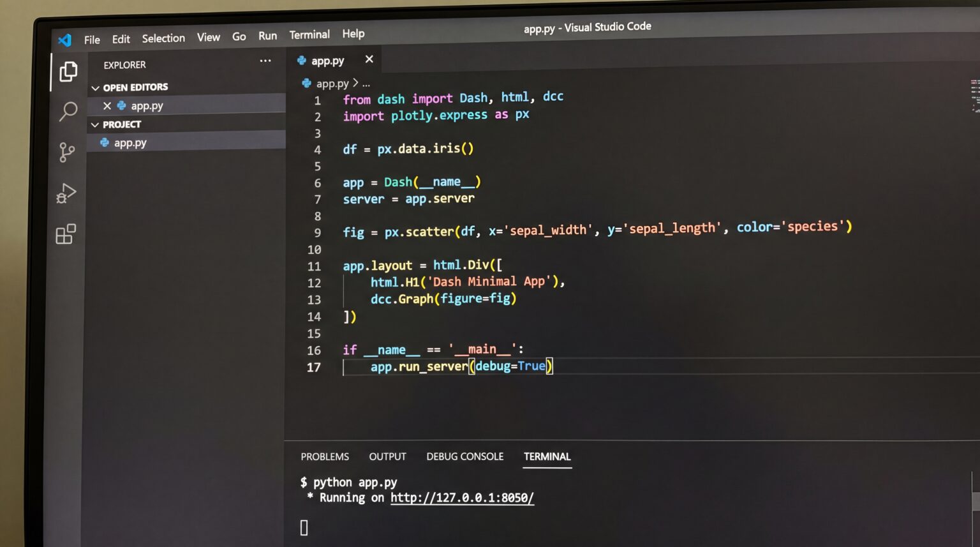Click 'app.server' on line 7

440,199
